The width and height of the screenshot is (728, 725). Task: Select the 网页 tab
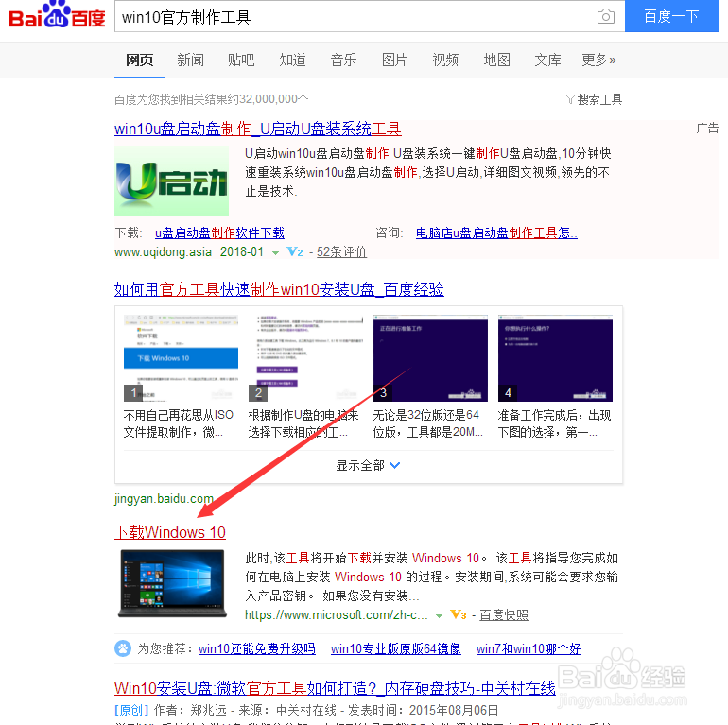[x=139, y=60]
